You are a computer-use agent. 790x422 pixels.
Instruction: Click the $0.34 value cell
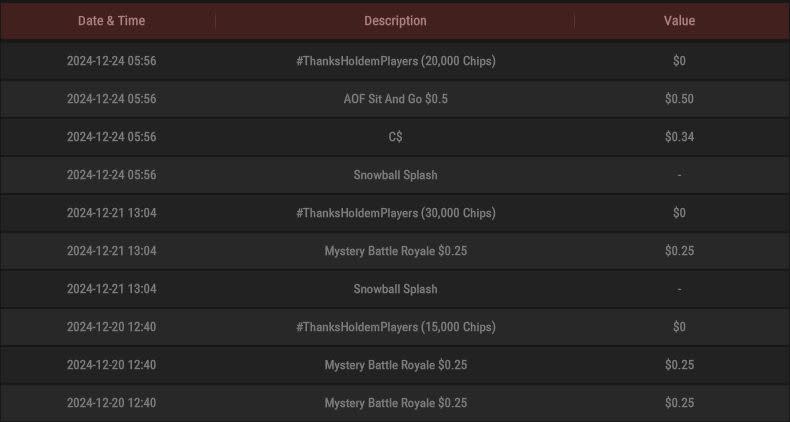click(679, 137)
